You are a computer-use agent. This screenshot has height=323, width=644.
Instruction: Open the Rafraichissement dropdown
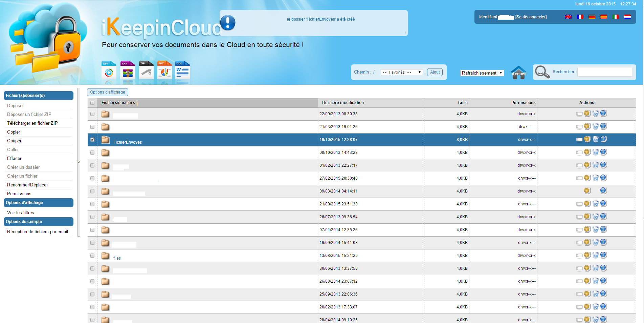tap(482, 73)
